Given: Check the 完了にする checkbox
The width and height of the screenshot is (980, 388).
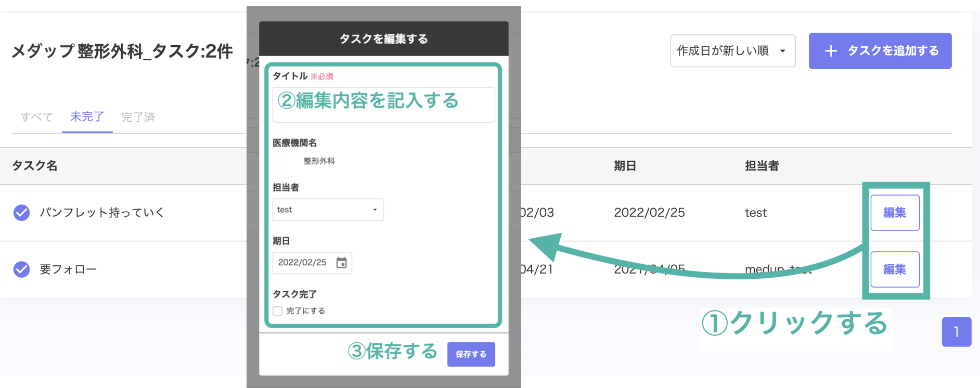Looking at the screenshot, I should click(x=278, y=311).
